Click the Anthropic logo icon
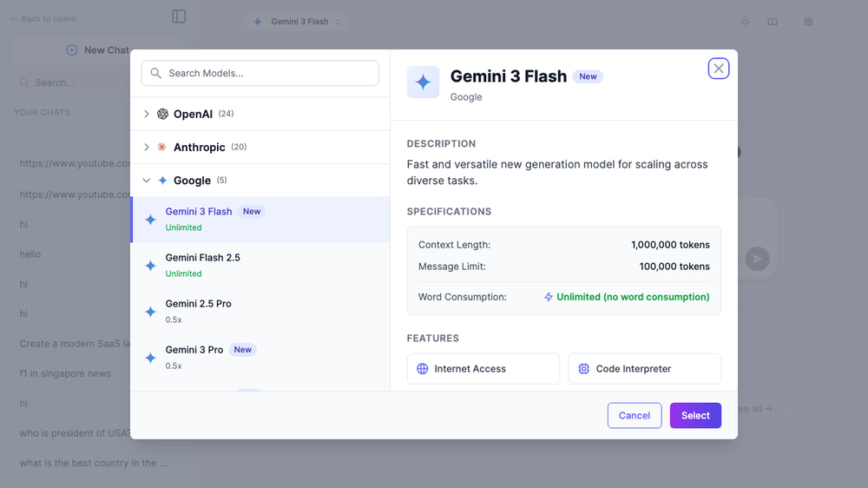The width and height of the screenshot is (868, 488). click(x=162, y=148)
